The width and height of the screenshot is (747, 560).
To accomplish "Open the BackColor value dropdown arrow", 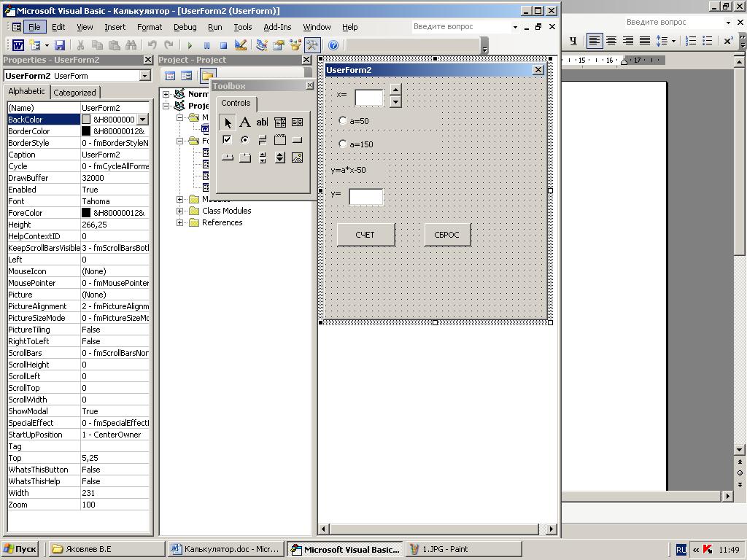I will coord(143,120).
